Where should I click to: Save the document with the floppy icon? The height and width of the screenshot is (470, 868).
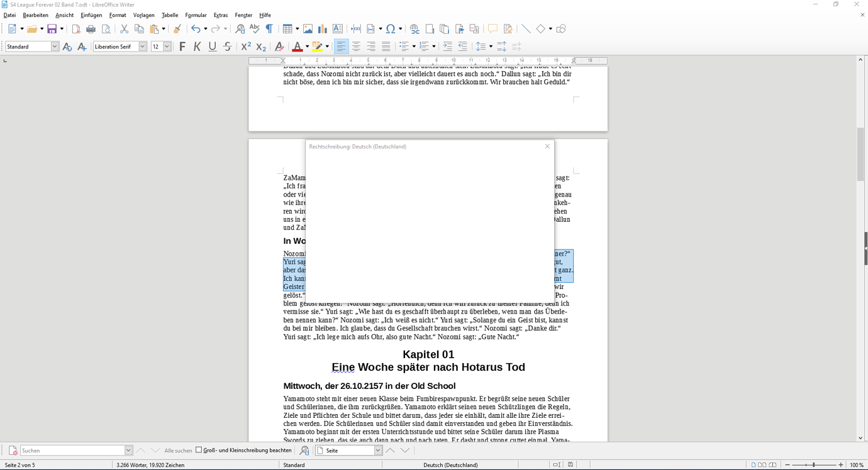[x=52, y=29]
